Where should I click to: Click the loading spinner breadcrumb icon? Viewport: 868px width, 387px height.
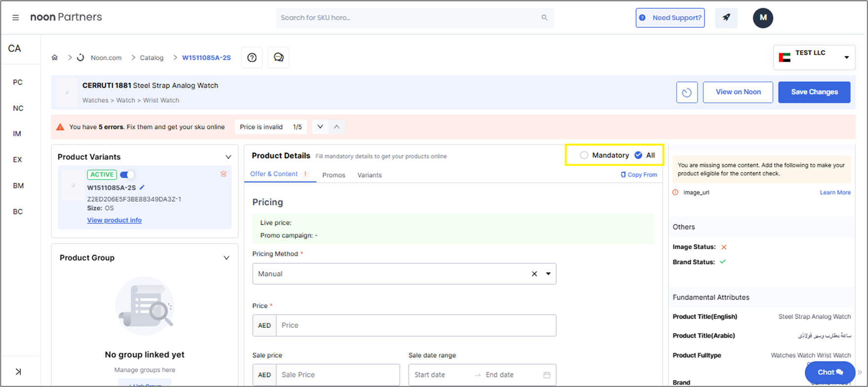[x=80, y=58]
